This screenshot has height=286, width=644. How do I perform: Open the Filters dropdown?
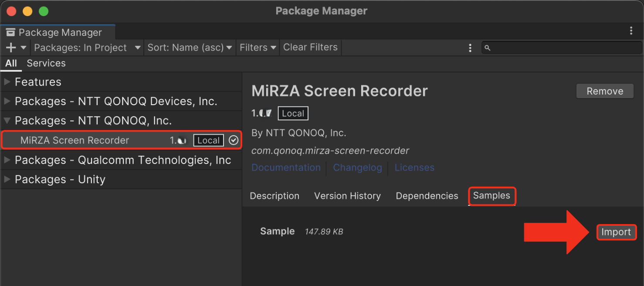[x=258, y=48]
